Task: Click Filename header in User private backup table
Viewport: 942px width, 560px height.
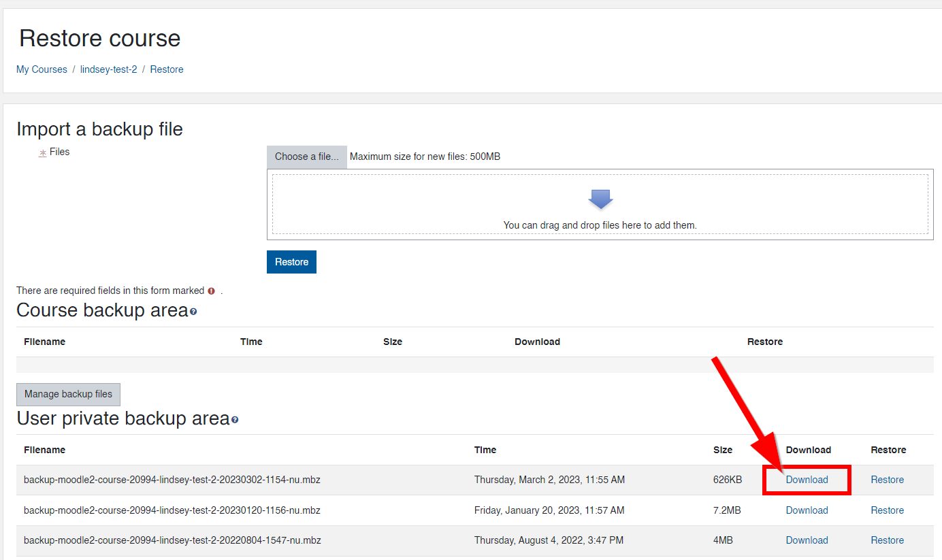Action: (44, 450)
